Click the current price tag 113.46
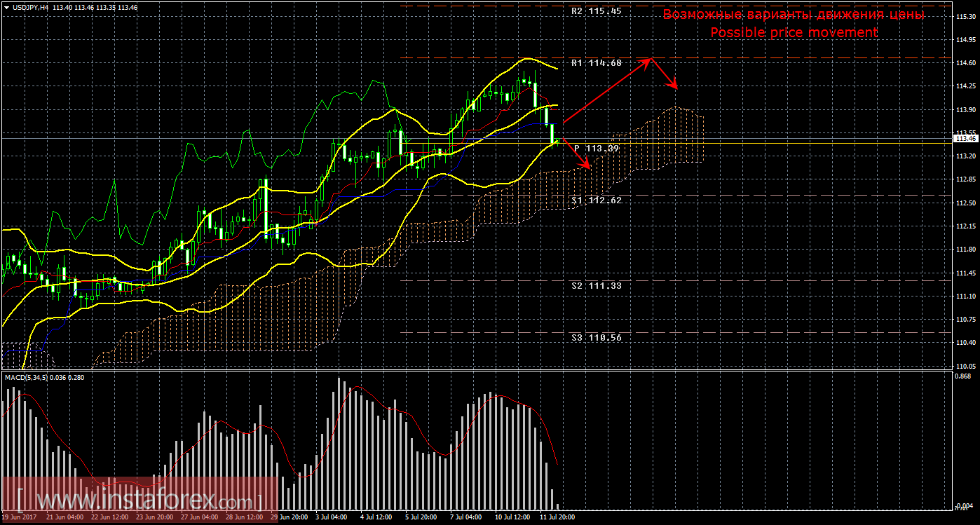 click(x=965, y=139)
